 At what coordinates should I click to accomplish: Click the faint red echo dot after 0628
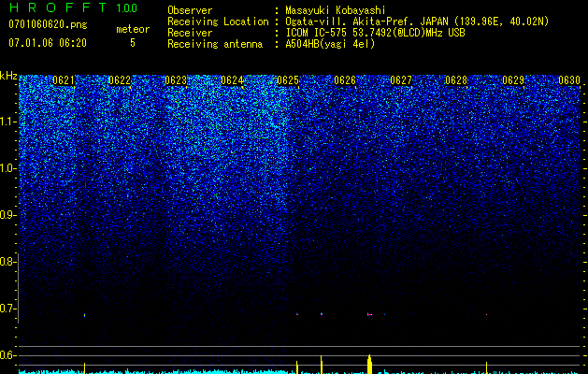pyautogui.click(x=486, y=314)
